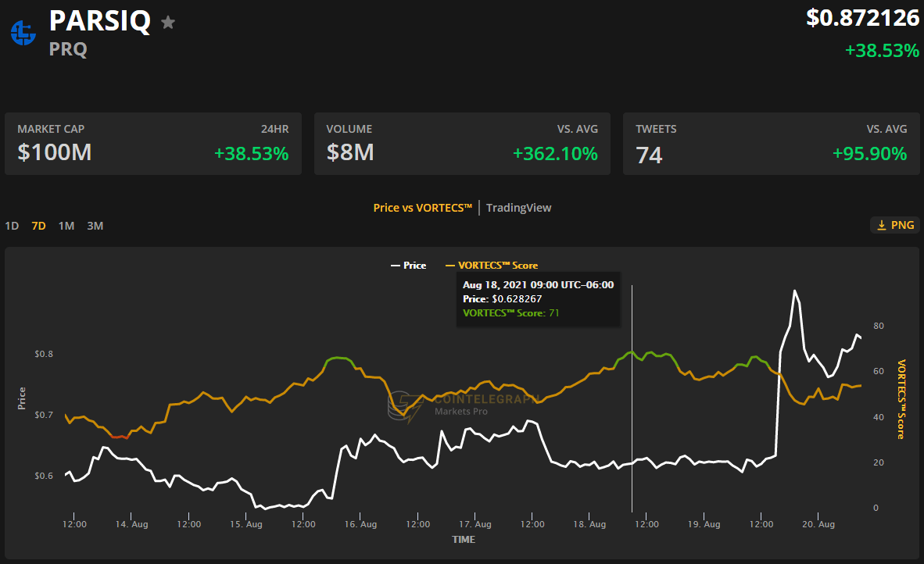The height and width of the screenshot is (564, 924).
Task: Select the 7D time range
Action: (x=38, y=226)
